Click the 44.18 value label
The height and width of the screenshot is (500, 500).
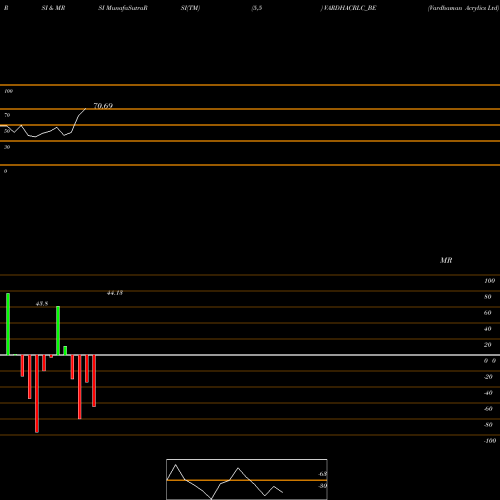point(115,293)
